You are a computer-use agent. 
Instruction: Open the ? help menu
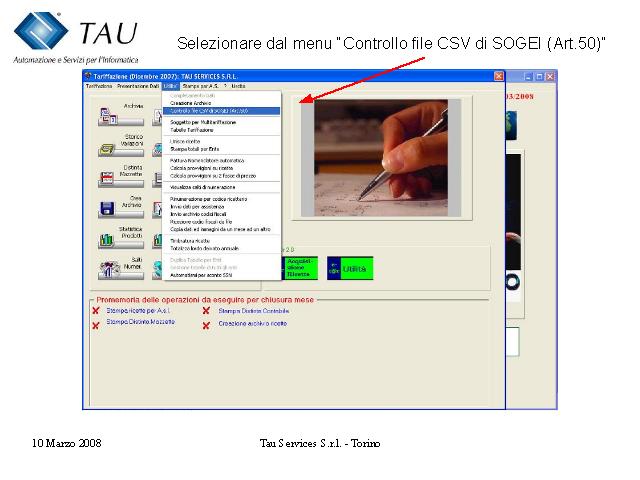pyautogui.click(x=225, y=86)
